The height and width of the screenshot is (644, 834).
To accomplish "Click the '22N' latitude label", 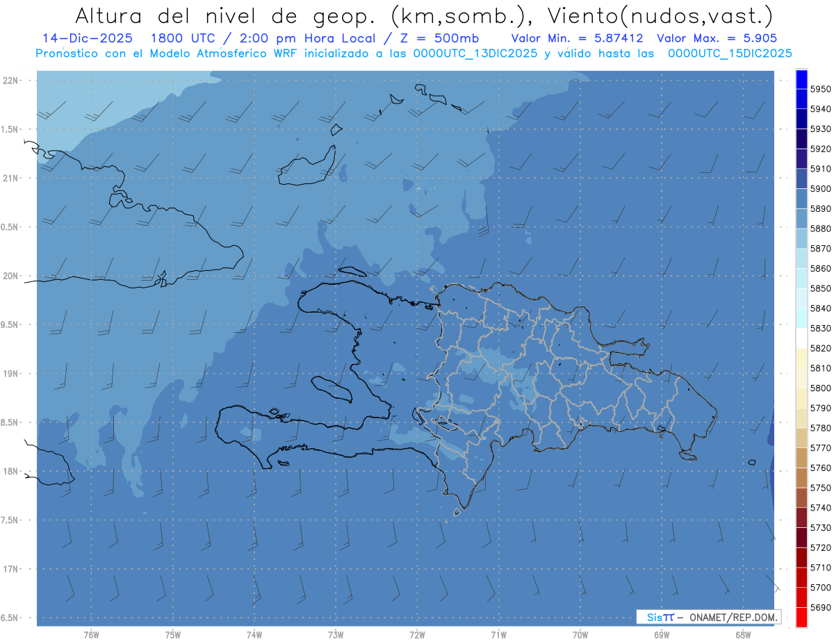I will (11, 81).
